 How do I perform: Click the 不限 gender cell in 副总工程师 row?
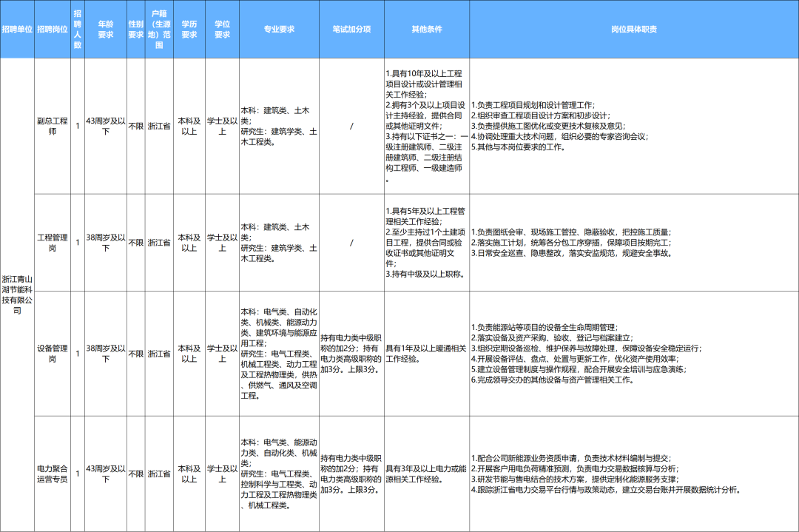click(x=136, y=126)
